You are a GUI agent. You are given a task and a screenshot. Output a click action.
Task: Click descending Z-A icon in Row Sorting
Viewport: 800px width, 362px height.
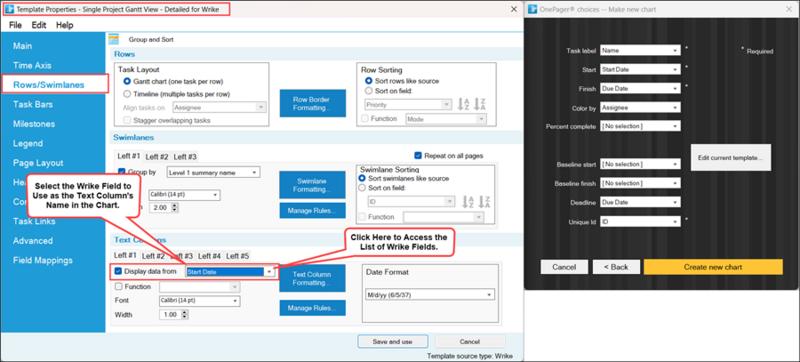(480, 104)
